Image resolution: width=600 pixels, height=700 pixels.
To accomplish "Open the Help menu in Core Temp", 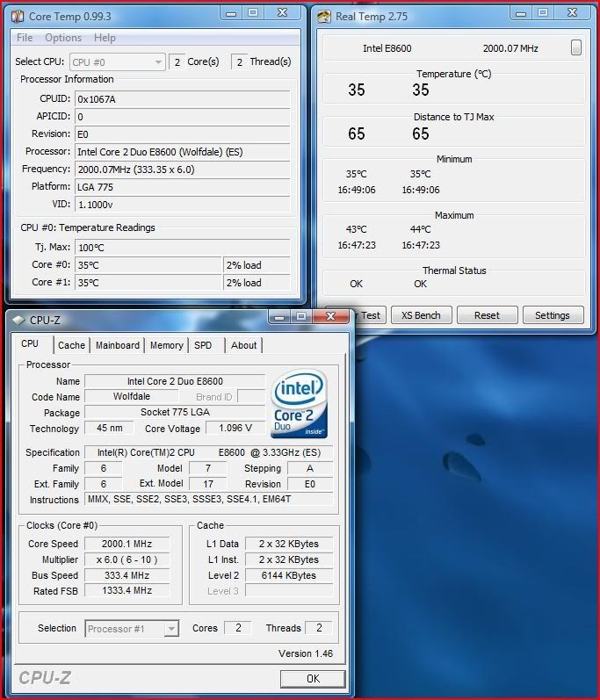I will [105, 38].
